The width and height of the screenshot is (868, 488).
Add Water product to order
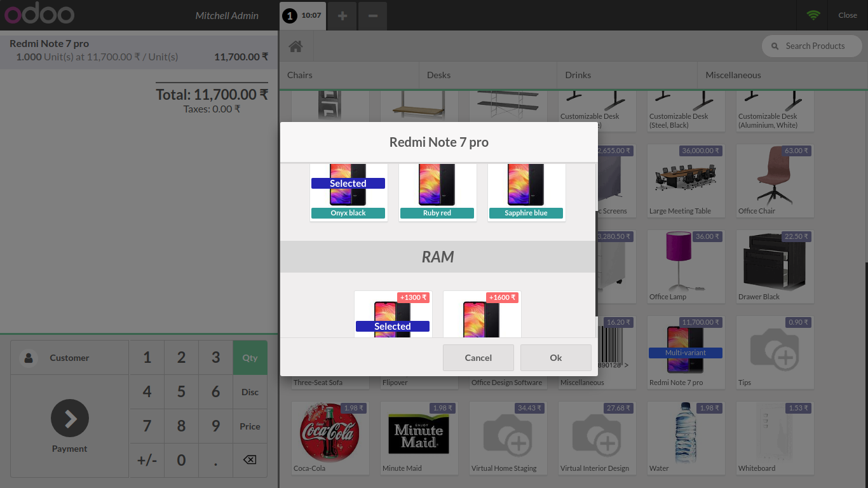point(686,438)
